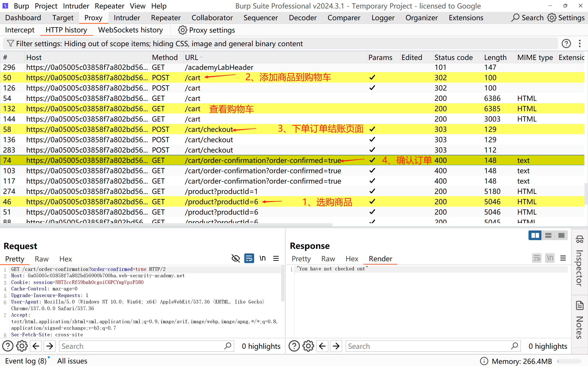
Task: Open Request panel hamburger options menu
Action: (276, 258)
